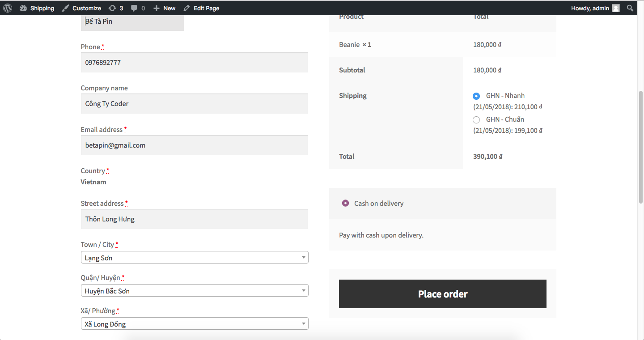Open the Howdy, admin menu

tap(590, 8)
